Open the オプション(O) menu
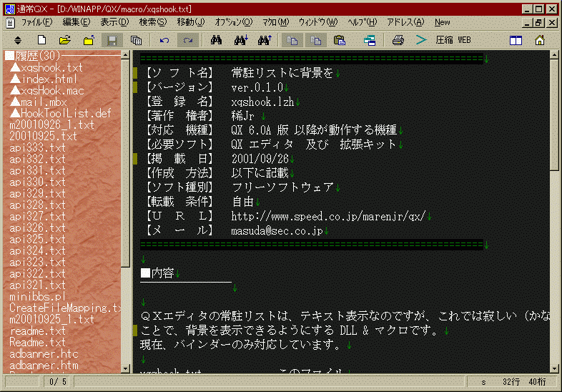562x392 pixels. pyautogui.click(x=234, y=22)
